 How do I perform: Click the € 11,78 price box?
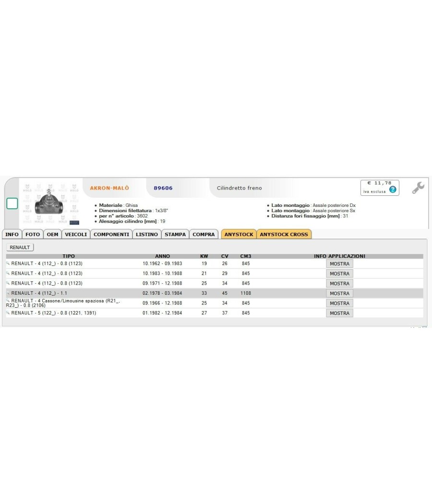[380, 188]
